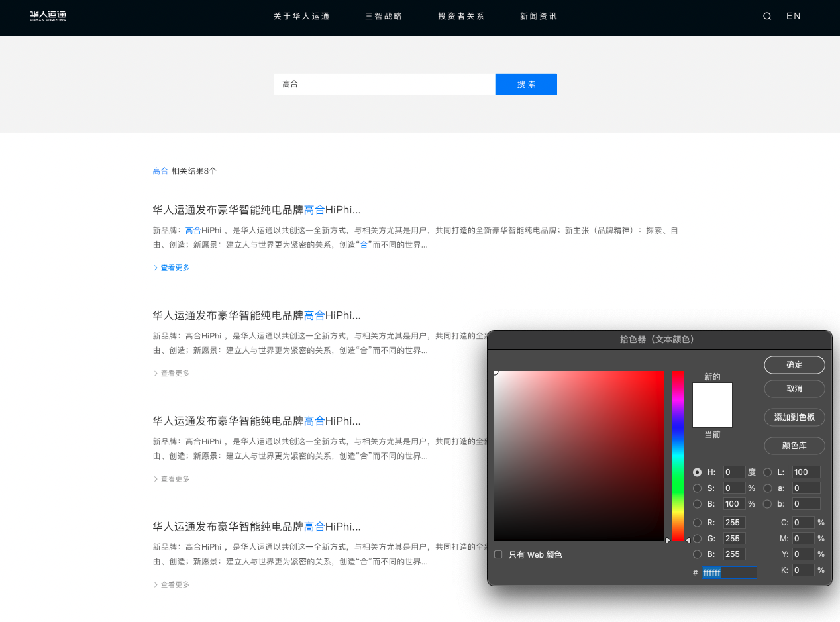This screenshot has height=622, width=840.
Task: Click the L value field 100
Action: pos(806,472)
